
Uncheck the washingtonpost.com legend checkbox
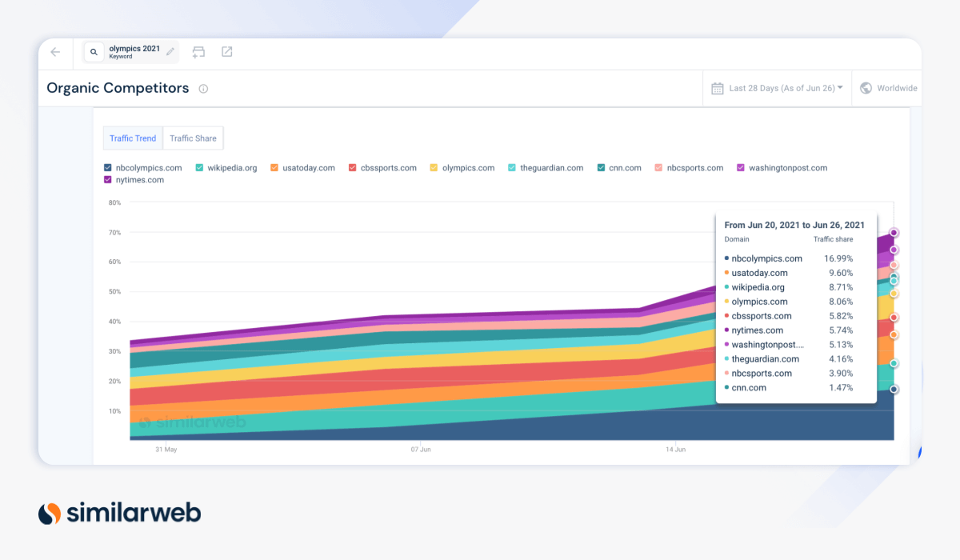[741, 168]
